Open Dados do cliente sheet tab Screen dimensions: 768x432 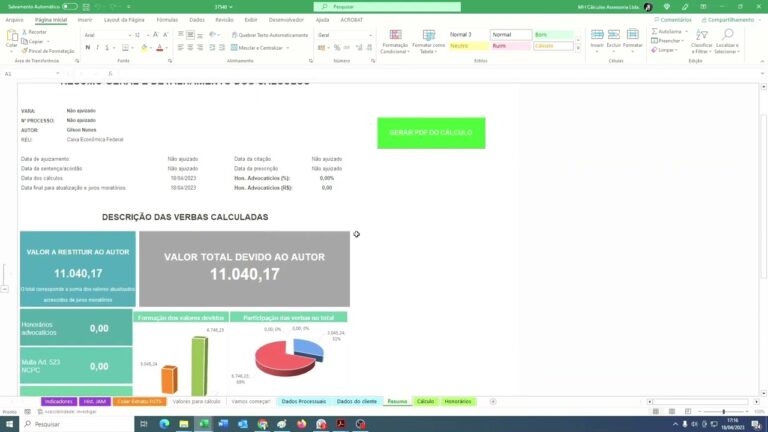pyautogui.click(x=357, y=402)
